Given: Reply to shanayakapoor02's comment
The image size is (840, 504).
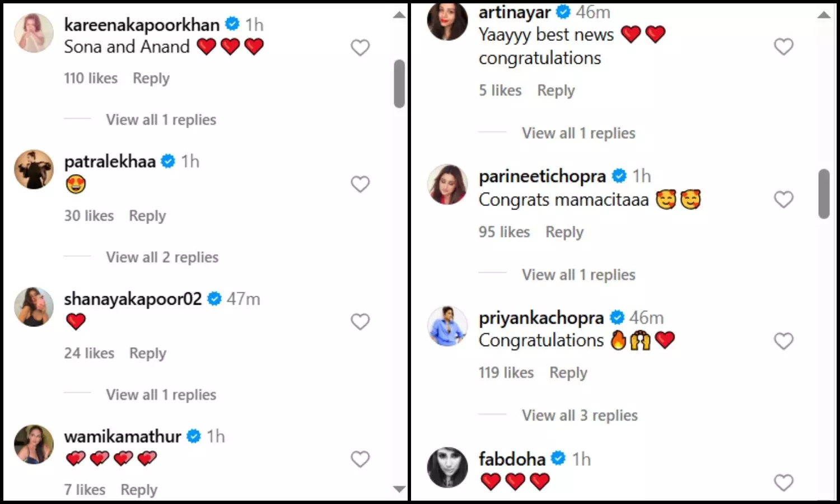Looking at the screenshot, I should (148, 353).
